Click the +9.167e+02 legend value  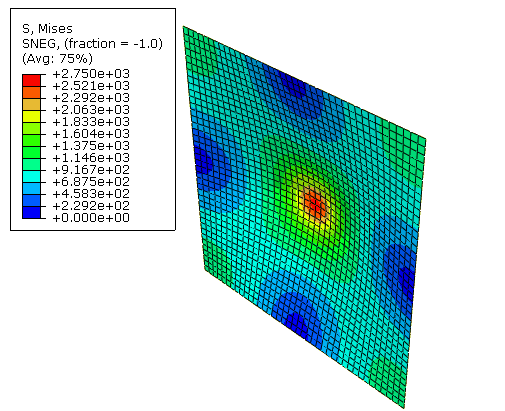(x=91, y=170)
